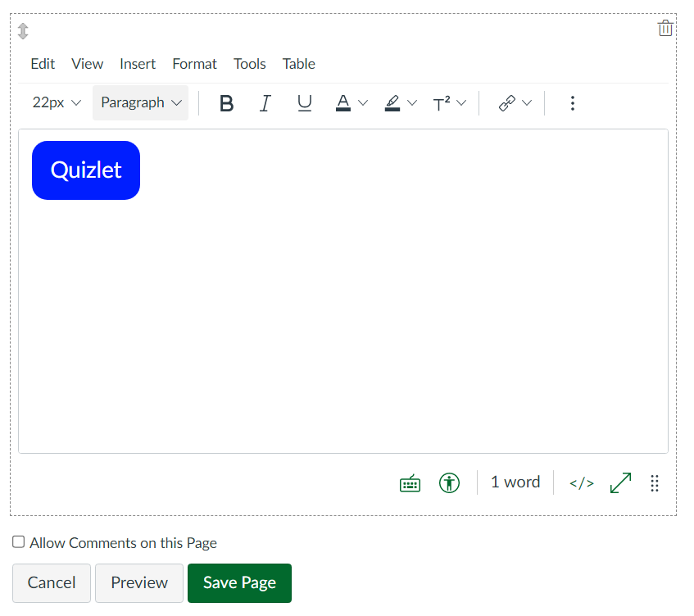This screenshot has width=694, height=616.
Task: Underline the selected text
Action: pyautogui.click(x=304, y=103)
